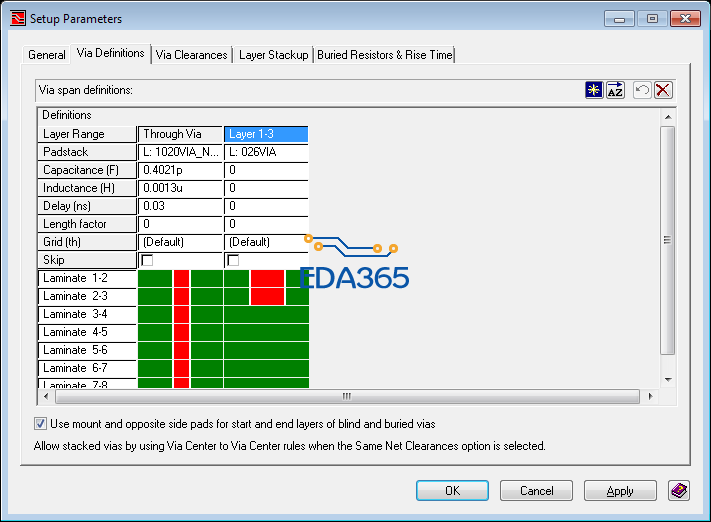
Task: Click the Inductance (H) row header
Action: tap(87, 188)
